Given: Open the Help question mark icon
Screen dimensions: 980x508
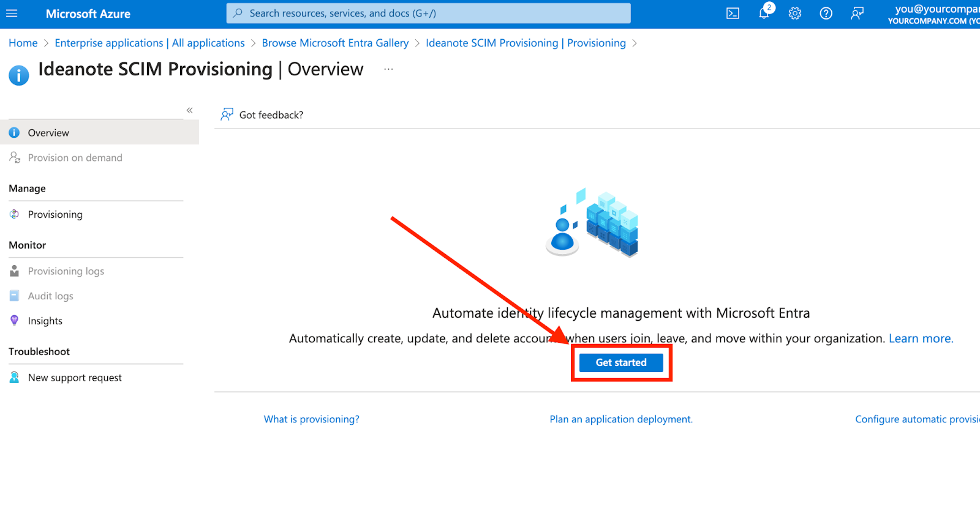Looking at the screenshot, I should 826,13.
